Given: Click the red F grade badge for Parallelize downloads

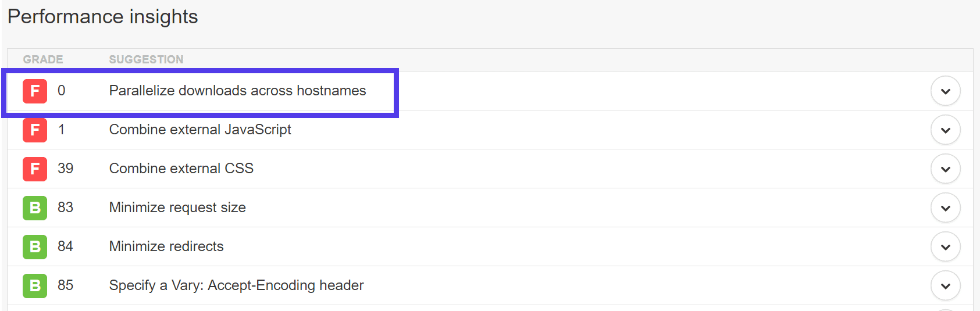Looking at the screenshot, I should click(35, 91).
